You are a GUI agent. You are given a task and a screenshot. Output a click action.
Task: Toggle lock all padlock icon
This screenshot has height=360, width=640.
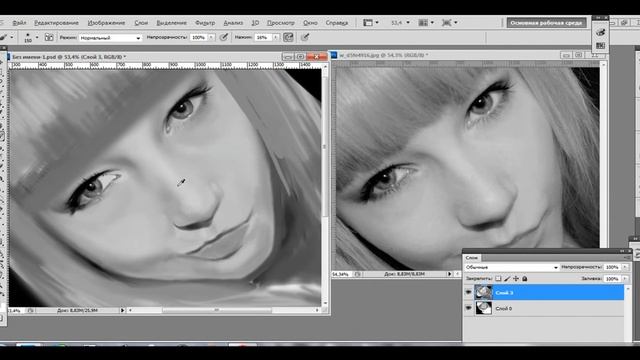[x=525, y=279]
